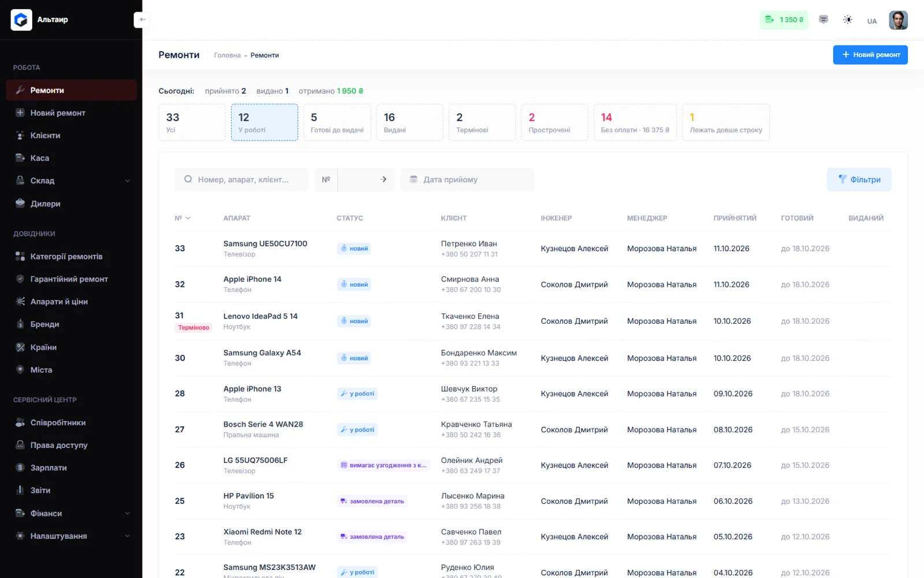924x578 pixels.
Task: Click the Терміново tag on repair 31
Action: [x=193, y=328]
